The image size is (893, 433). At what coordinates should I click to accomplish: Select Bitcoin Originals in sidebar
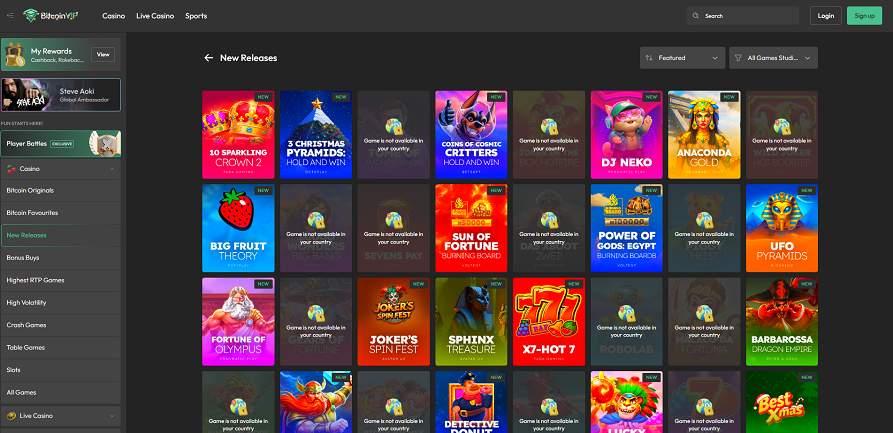[x=60, y=190]
